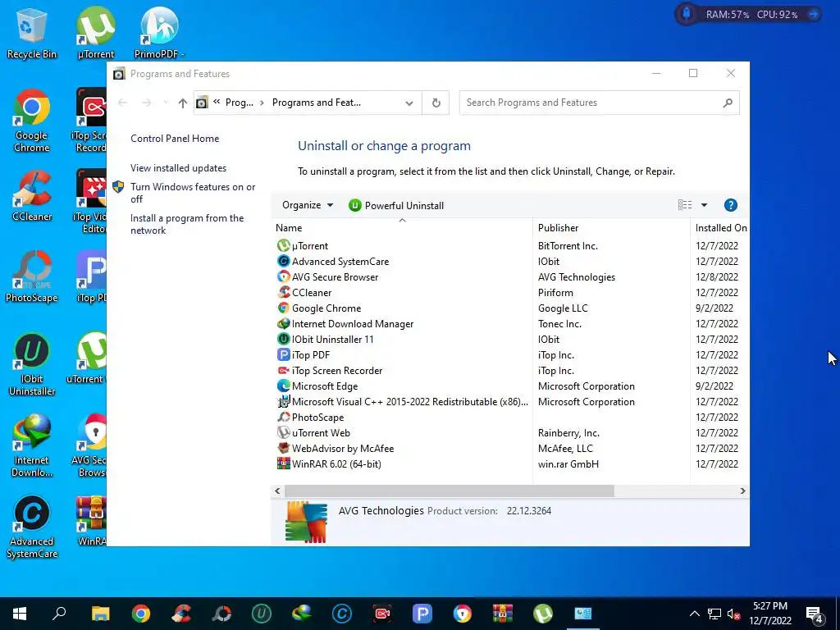Open the notification center icon

815,614
